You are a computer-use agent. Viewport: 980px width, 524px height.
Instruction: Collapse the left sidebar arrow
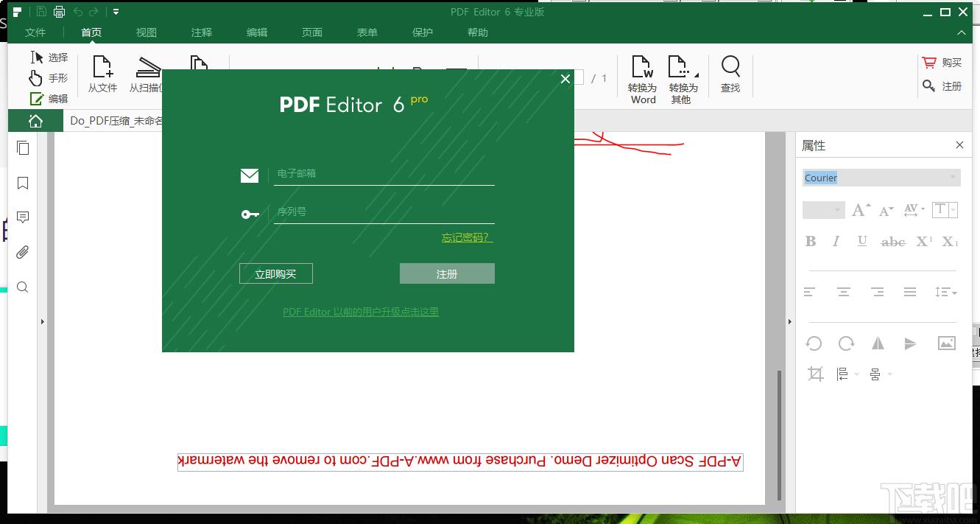tap(43, 321)
